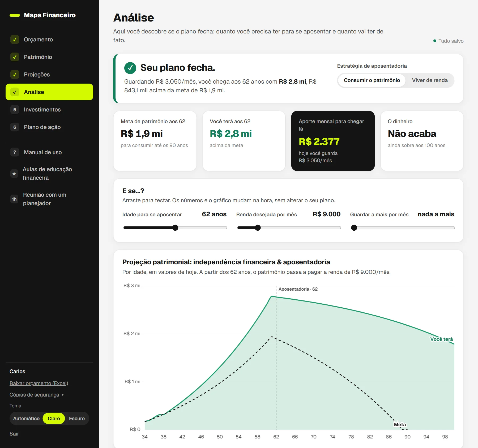Viewport: 478px width, 448px height.
Task: Click the Mapa Financeiro logo mark
Action: point(15,15)
